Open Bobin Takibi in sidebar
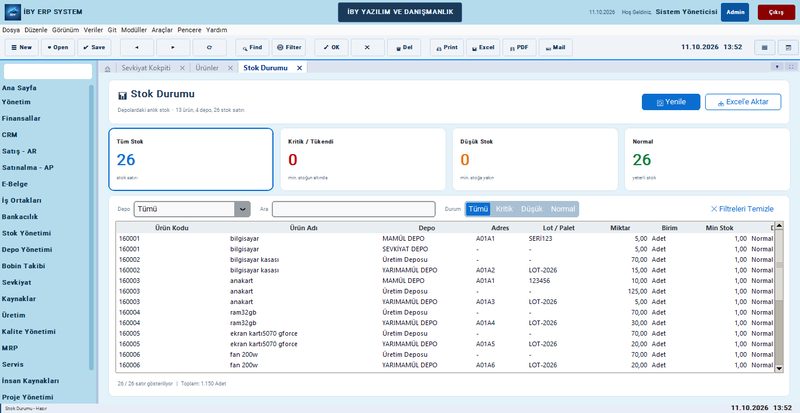The height and width of the screenshot is (413, 800). pyautogui.click(x=23, y=266)
